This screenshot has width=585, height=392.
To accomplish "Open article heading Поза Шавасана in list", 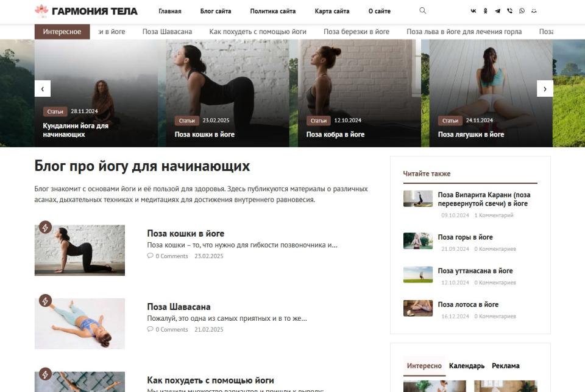I will click(x=179, y=307).
